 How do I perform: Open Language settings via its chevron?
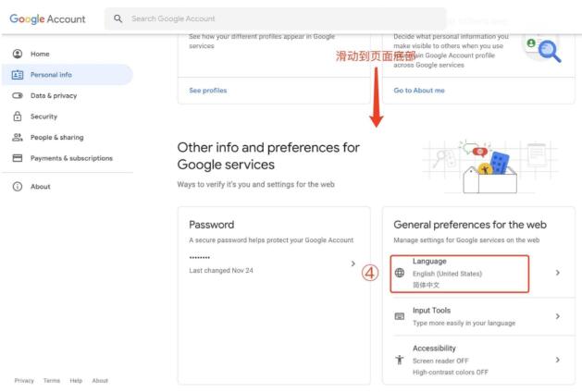pos(558,273)
